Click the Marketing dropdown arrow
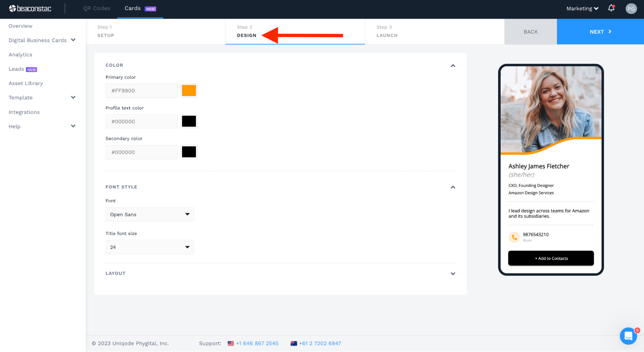The image size is (644, 352). click(595, 8)
